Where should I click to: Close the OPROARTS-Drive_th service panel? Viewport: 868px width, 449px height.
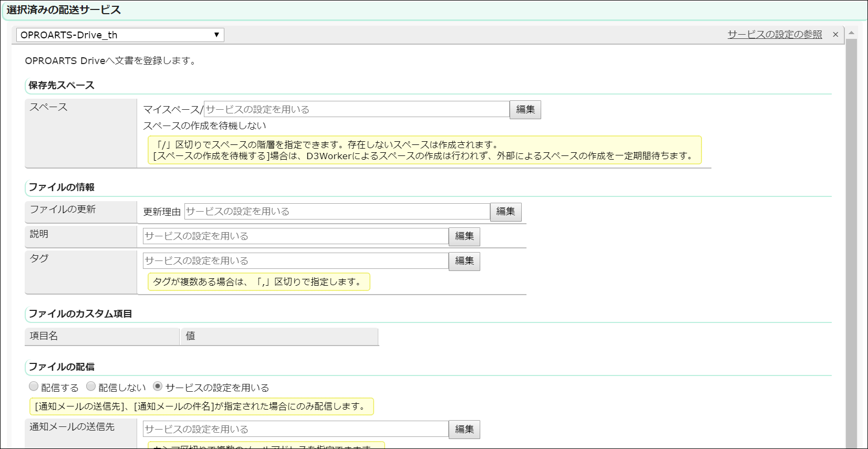[835, 35]
